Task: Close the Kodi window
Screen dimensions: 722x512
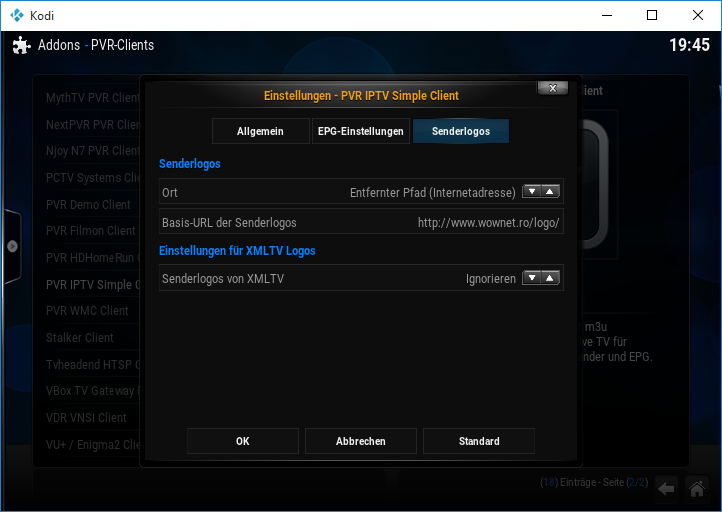Action: (698, 15)
